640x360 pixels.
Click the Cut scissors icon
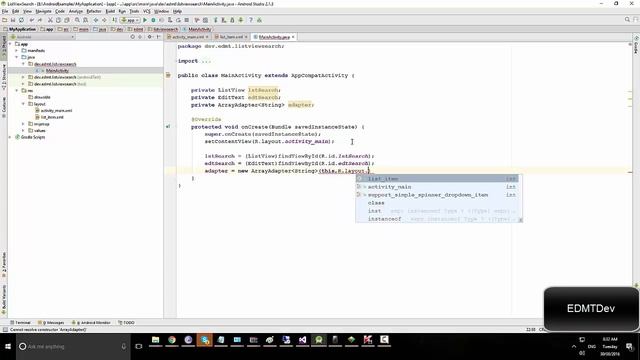[50, 20]
